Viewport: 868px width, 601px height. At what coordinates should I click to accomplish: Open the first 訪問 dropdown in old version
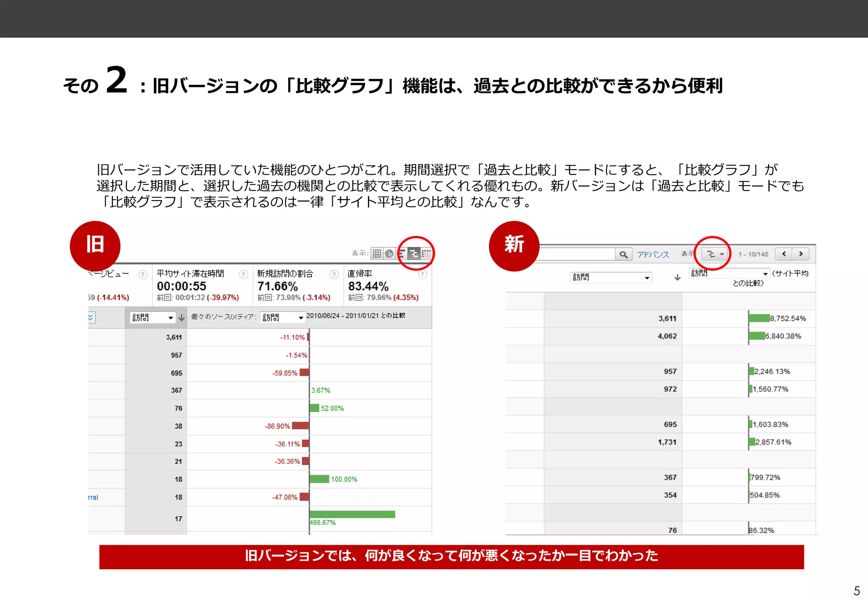pos(153,317)
